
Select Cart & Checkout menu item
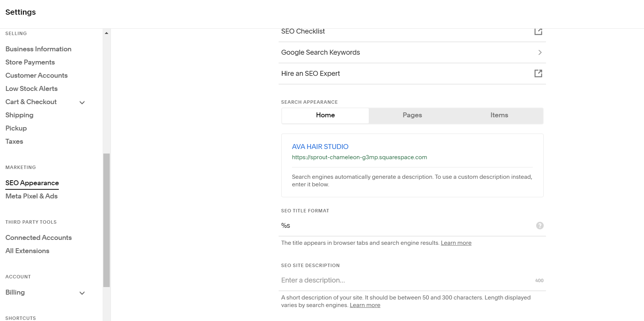tap(31, 102)
